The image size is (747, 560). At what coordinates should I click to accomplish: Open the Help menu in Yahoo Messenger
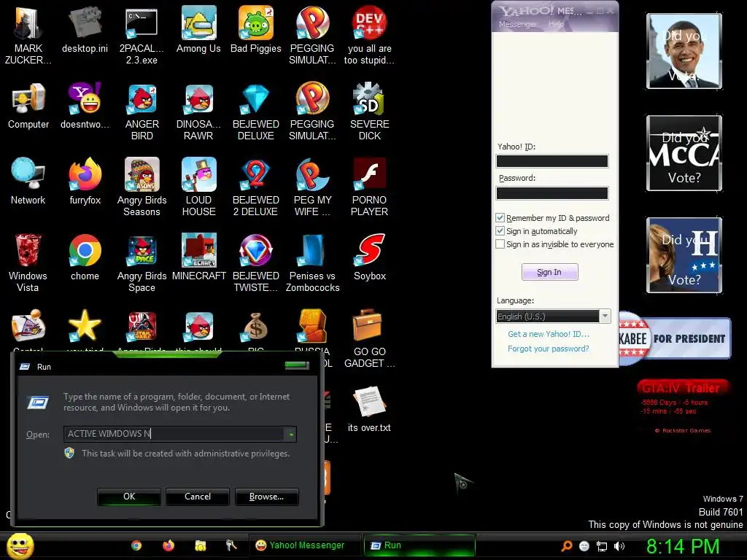tap(556, 24)
